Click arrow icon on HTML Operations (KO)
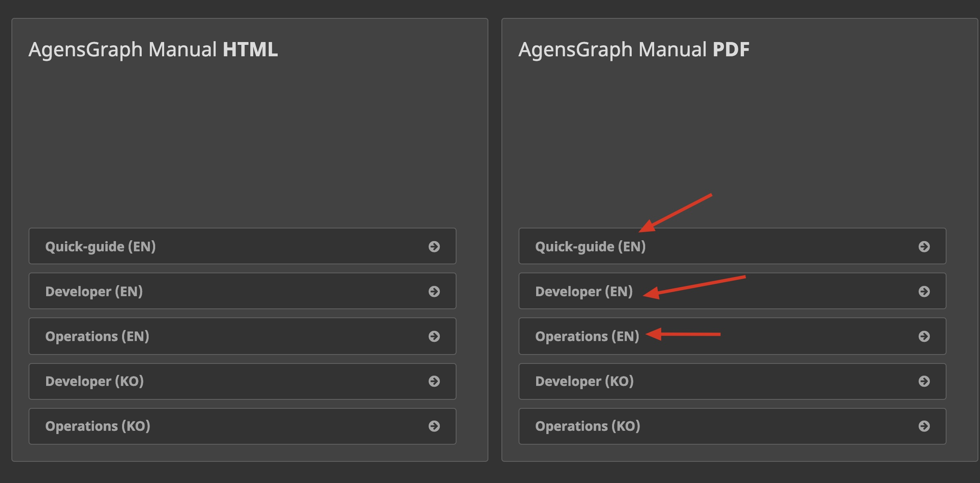Viewport: 980px width, 483px height. (x=434, y=426)
